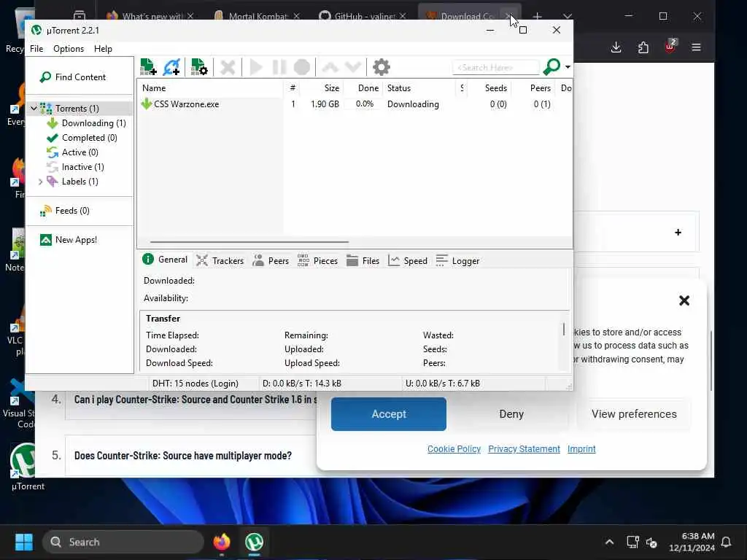The height and width of the screenshot is (560, 747).
Task: Click Move Down Queue arrow icon
Action: point(353,67)
